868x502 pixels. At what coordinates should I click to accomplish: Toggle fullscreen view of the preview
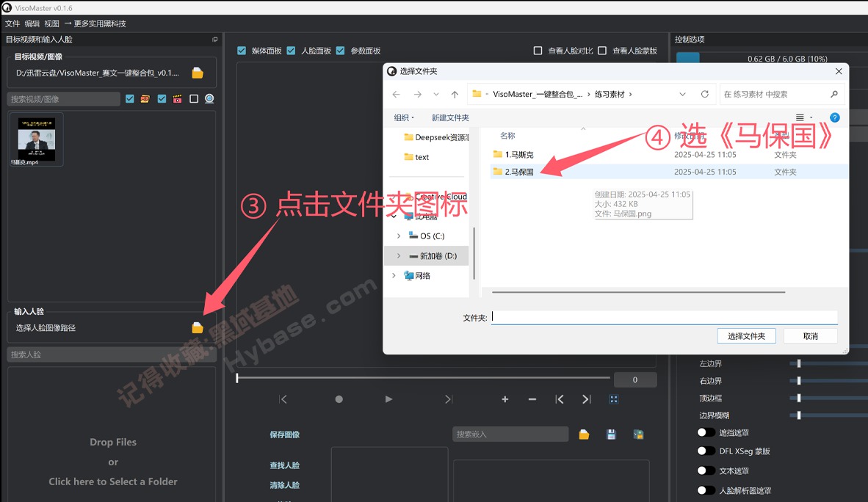click(x=613, y=399)
